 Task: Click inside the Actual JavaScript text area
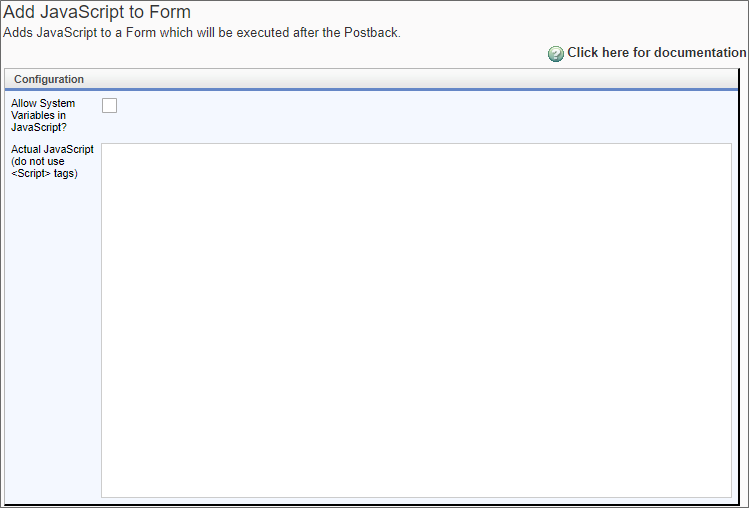pos(416,320)
